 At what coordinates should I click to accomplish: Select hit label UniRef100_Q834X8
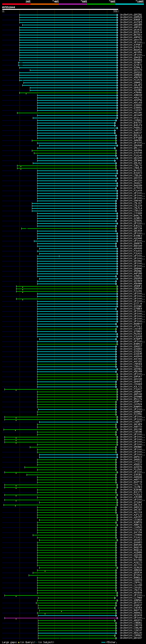pos(131,615)
